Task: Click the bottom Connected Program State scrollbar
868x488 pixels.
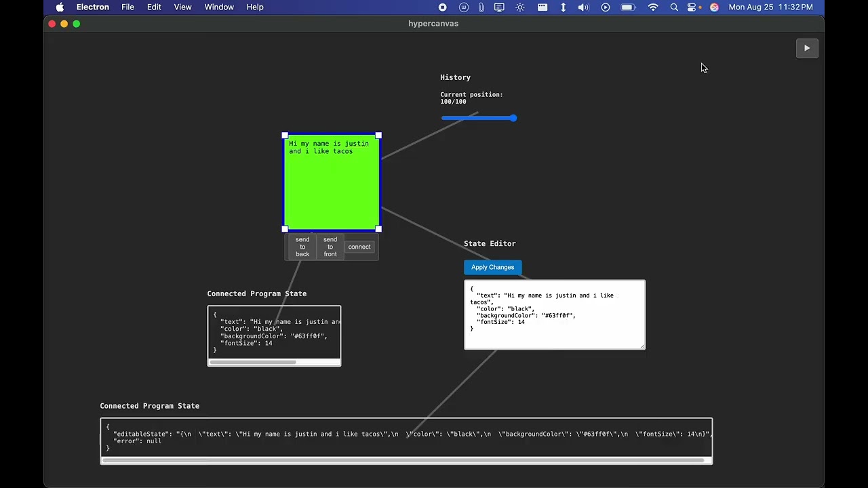Action: click(x=403, y=460)
